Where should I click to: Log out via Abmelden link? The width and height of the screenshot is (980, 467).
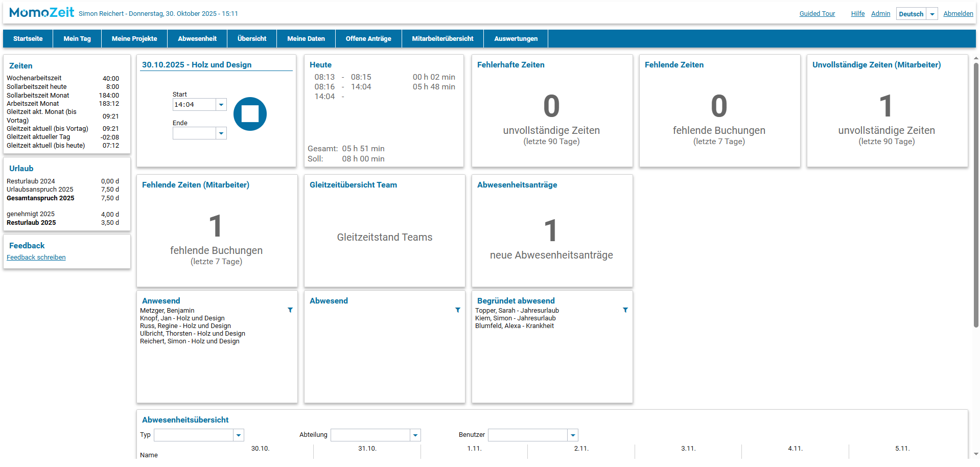958,14
